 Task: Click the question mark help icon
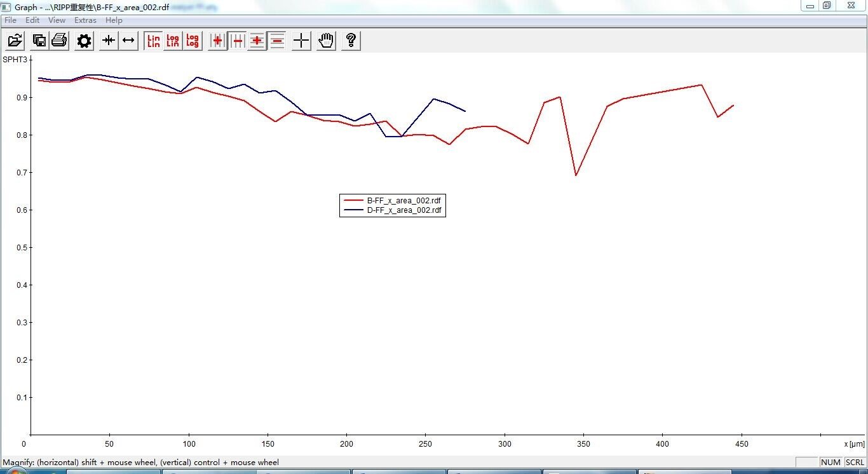pyautogui.click(x=351, y=41)
